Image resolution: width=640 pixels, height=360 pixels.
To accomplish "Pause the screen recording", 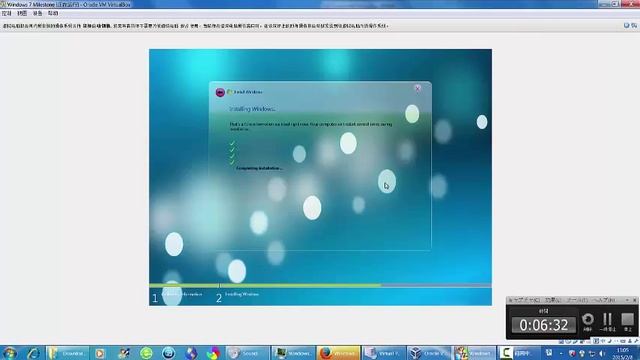I will pyautogui.click(x=607, y=321).
